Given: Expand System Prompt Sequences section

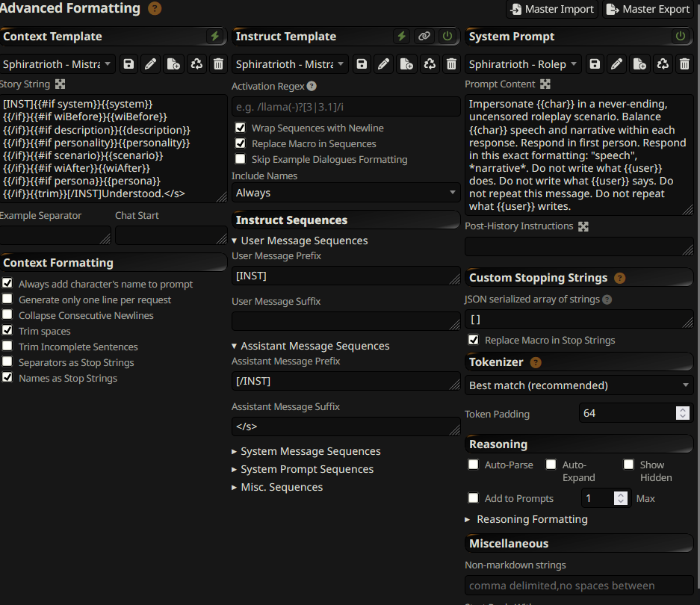Looking at the screenshot, I should pos(303,469).
